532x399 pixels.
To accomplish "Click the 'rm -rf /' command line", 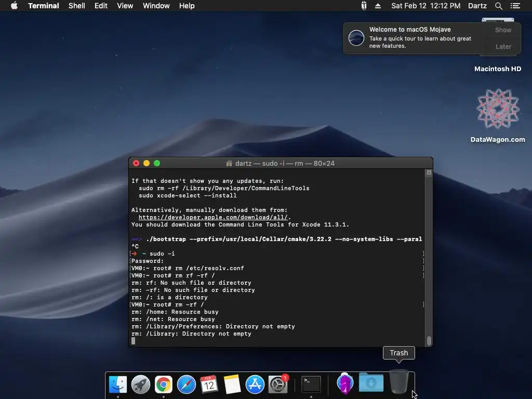I will (x=168, y=304).
